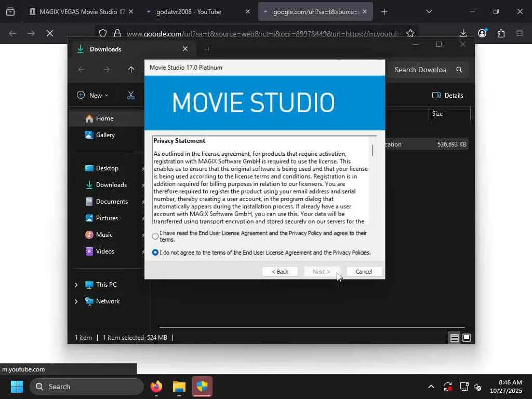This screenshot has width=532, height=399.
Task: Click the Up arrow in File Explorer
Action: pyautogui.click(x=131, y=70)
